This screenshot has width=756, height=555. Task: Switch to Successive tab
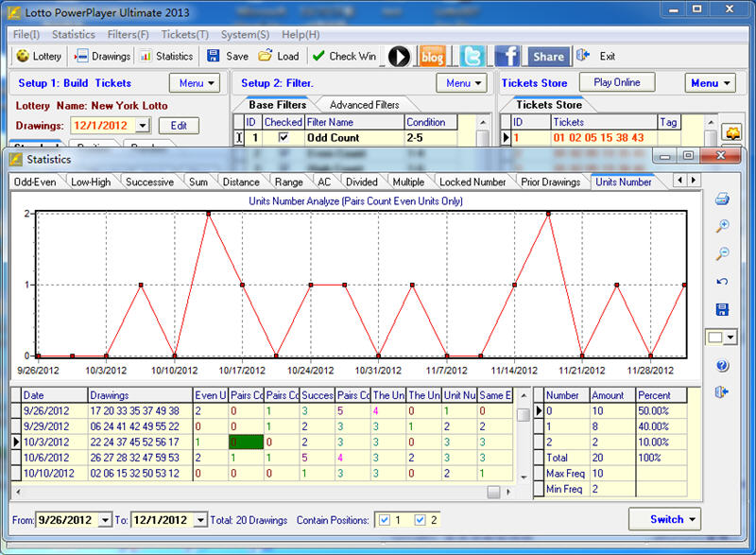point(149,182)
